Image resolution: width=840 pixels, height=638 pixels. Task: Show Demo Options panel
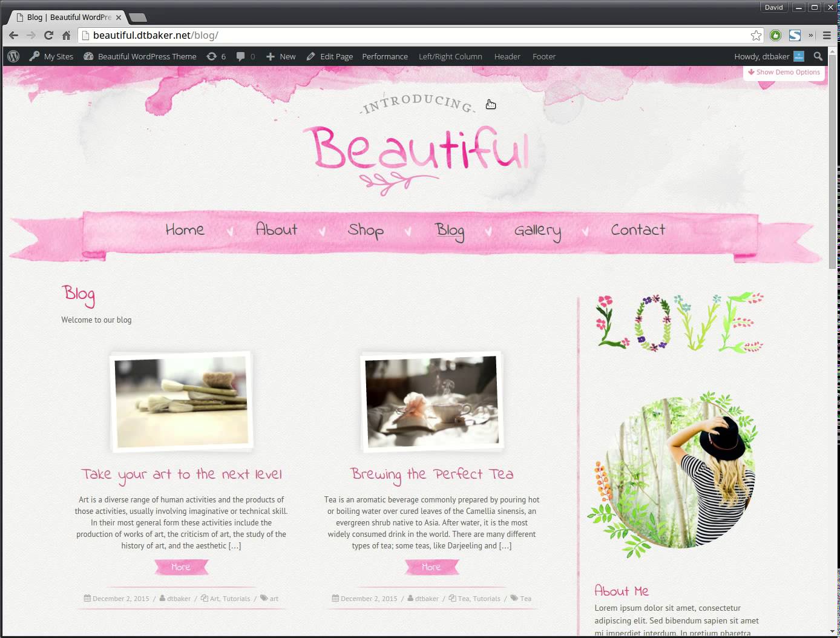784,72
